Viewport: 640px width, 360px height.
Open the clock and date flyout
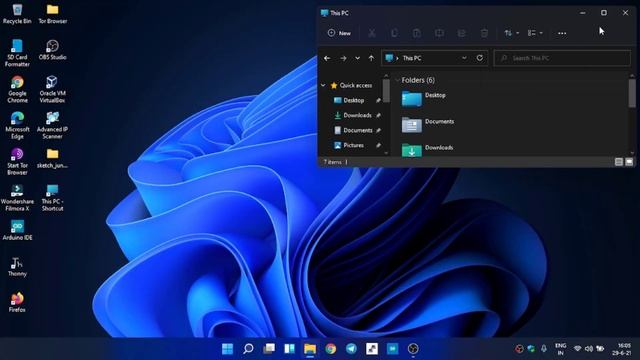[x=622, y=349]
